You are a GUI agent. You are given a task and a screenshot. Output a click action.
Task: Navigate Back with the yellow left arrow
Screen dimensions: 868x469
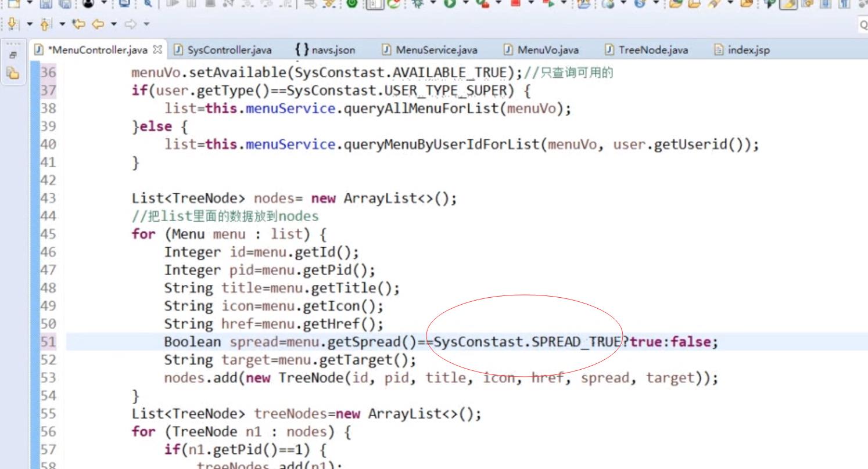(98, 24)
